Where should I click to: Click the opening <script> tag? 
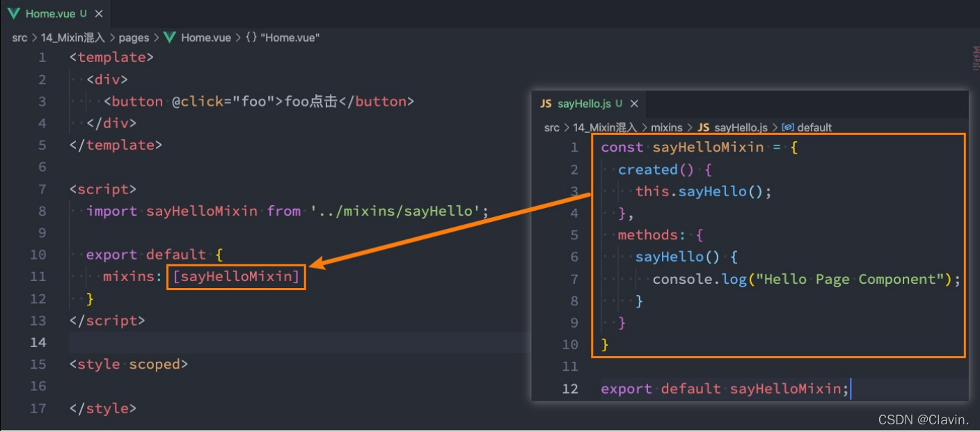click(103, 189)
